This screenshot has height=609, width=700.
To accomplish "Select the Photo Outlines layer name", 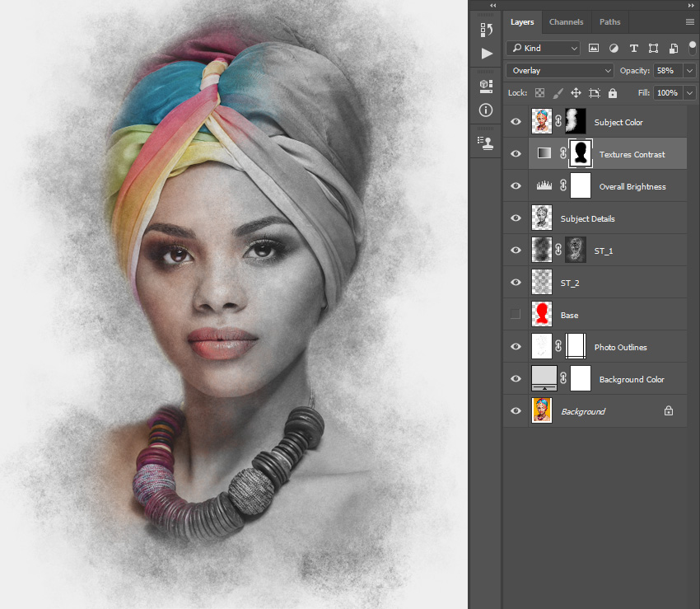I will coord(620,347).
